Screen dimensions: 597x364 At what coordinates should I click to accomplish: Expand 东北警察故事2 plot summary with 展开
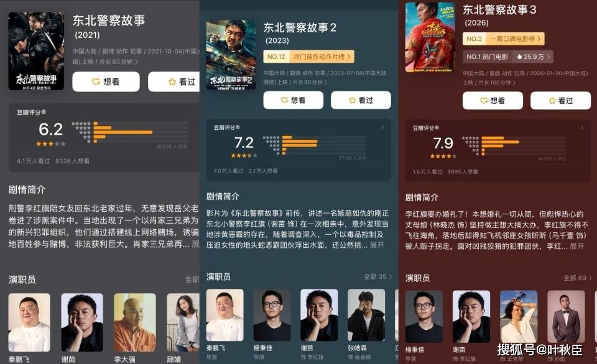377,245
